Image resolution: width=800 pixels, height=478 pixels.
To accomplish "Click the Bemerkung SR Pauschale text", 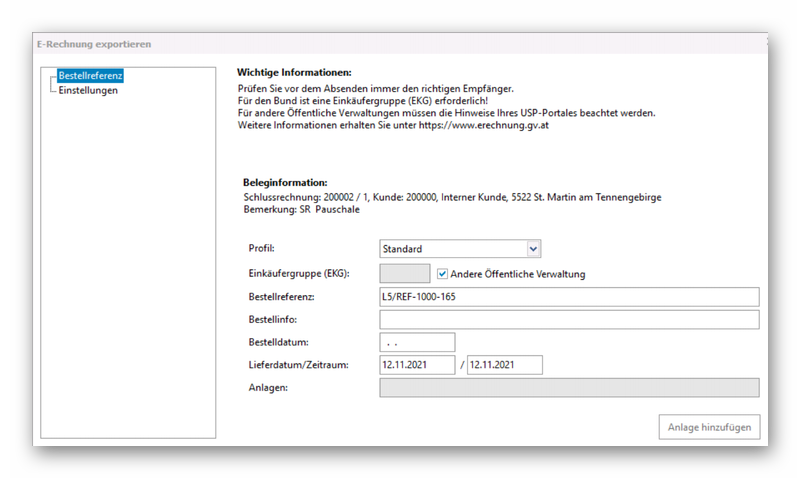I will coord(301,210).
